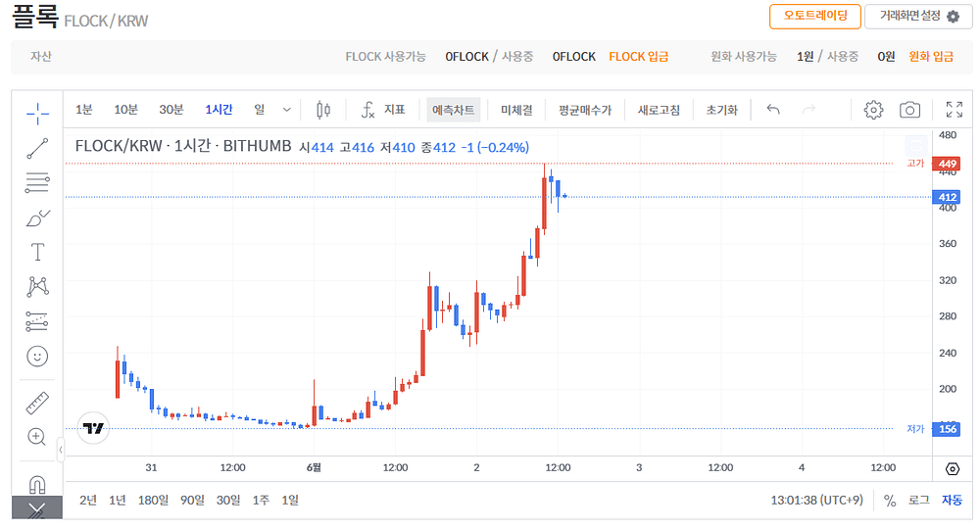Click the 156 low price label
Screen dimensions: 980x529
[947, 429]
